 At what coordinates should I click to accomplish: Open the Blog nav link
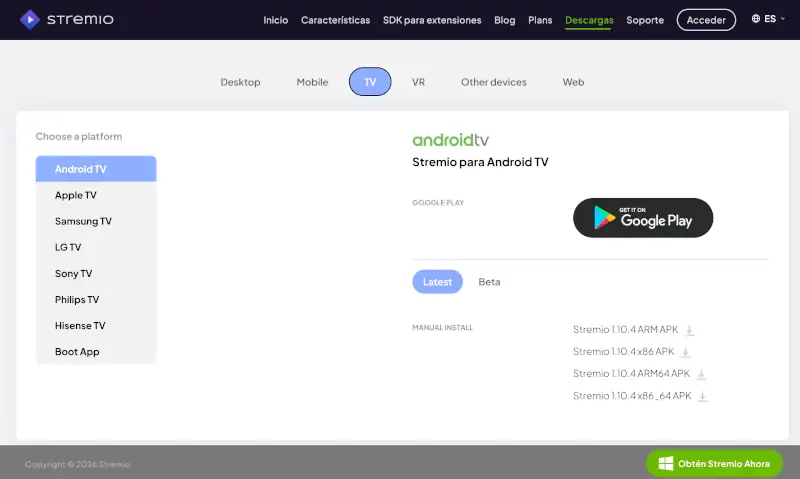pyautogui.click(x=505, y=20)
